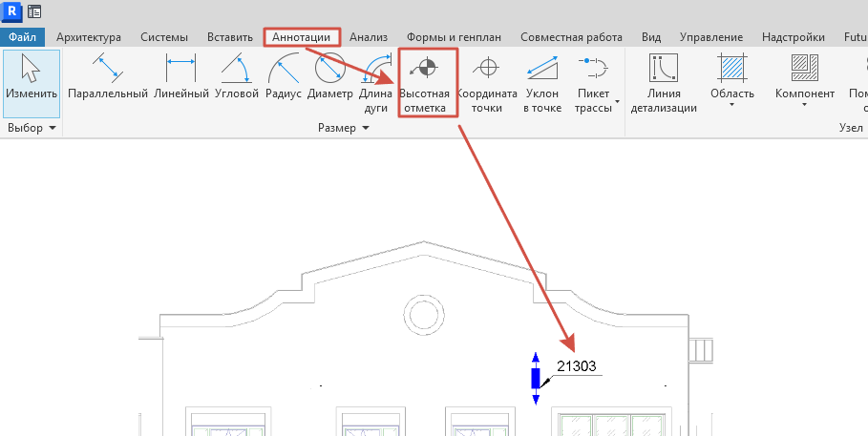
Task: Click the 21303 elevation value text
Action: (x=576, y=366)
